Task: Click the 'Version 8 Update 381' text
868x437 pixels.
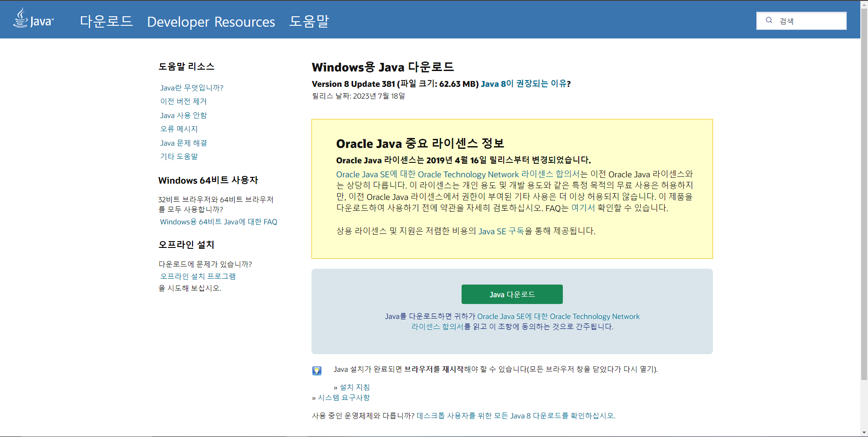Action: click(354, 84)
